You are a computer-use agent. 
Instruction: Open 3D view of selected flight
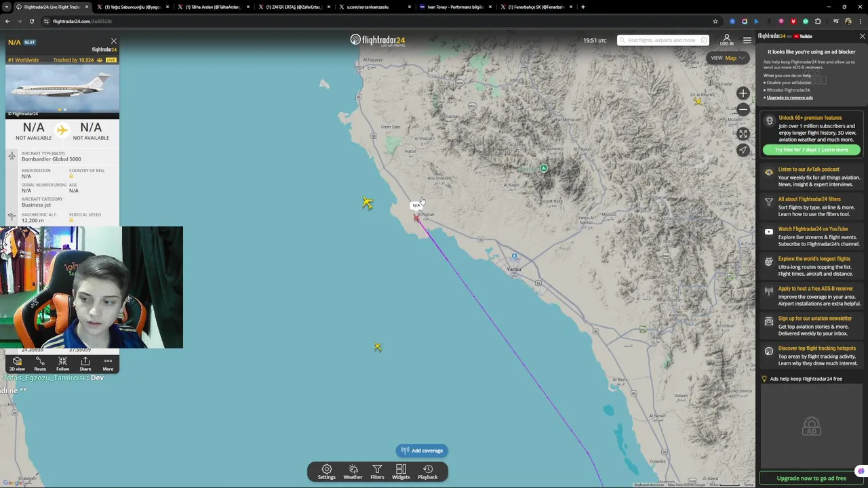click(x=17, y=364)
